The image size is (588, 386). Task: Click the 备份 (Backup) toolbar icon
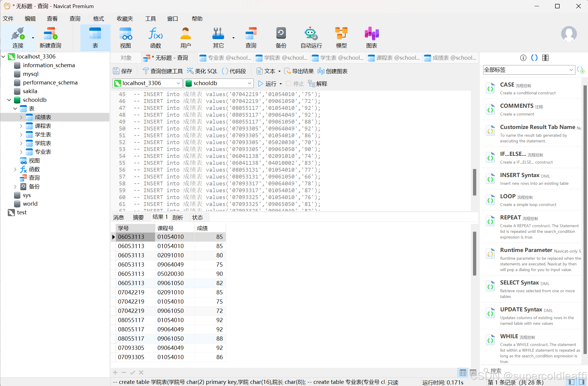tap(281, 37)
